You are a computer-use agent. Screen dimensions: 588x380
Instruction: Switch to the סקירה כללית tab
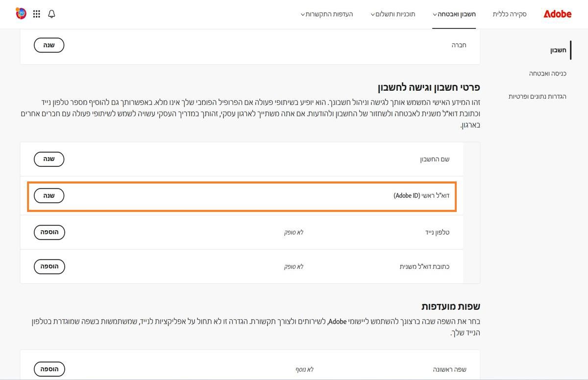click(509, 15)
